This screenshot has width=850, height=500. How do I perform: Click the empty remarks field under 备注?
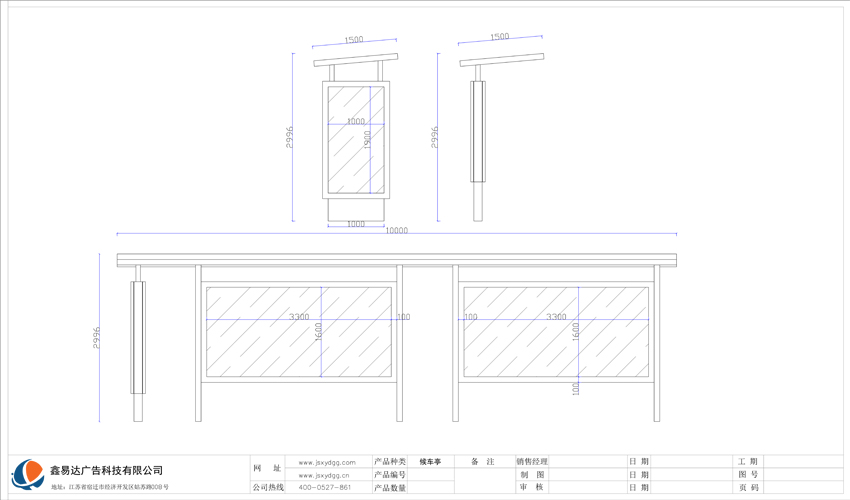click(484, 481)
